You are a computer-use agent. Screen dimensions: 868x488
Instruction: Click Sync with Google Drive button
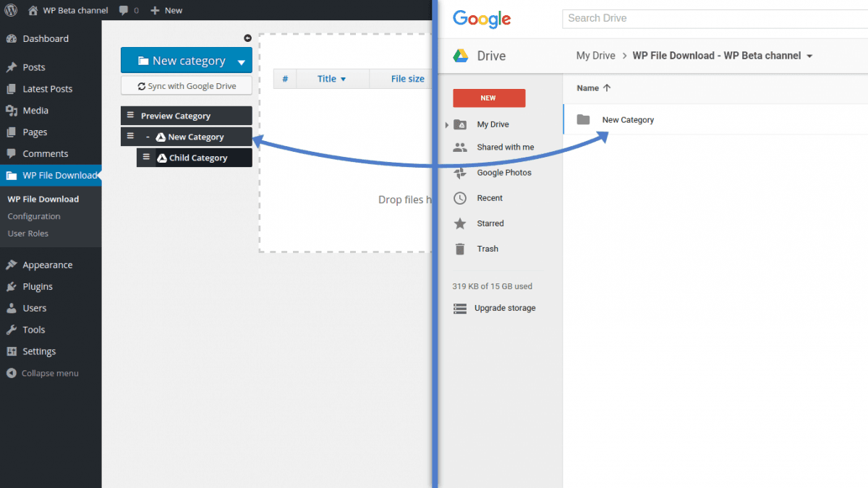[187, 86]
